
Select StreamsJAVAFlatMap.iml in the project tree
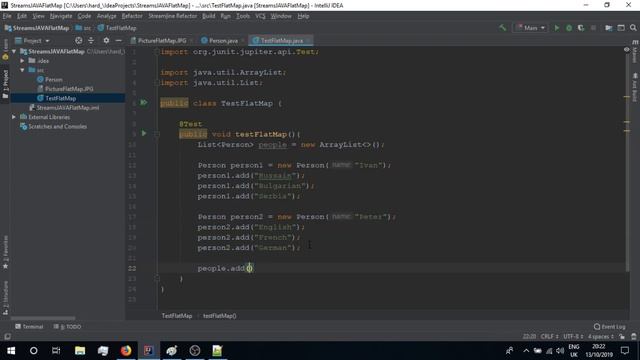click(68, 108)
